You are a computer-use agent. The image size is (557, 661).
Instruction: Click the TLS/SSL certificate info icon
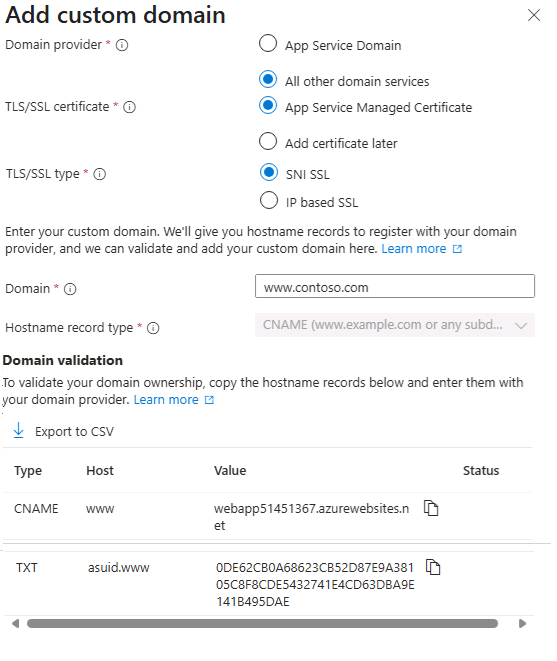129,107
